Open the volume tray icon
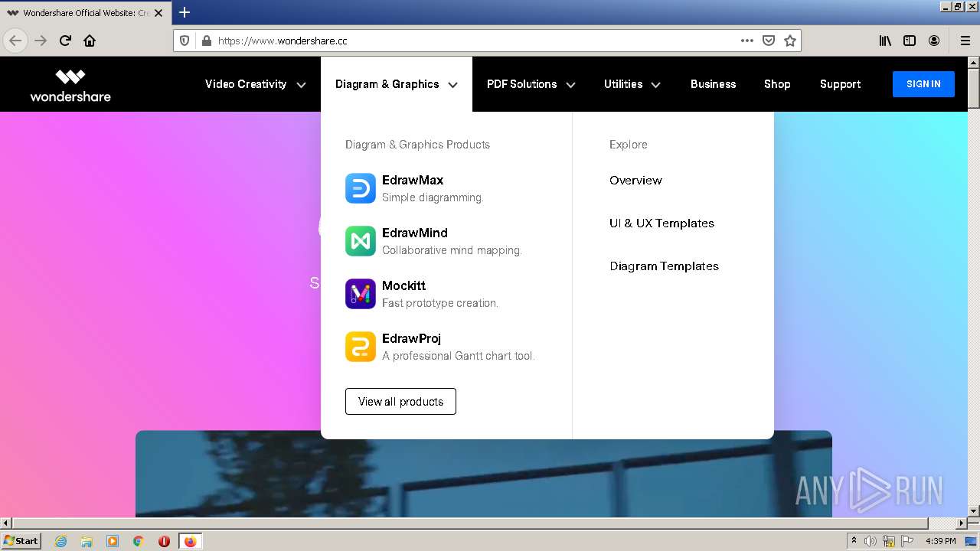Screen dimensions: 980x551 pyautogui.click(x=871, y=541)
